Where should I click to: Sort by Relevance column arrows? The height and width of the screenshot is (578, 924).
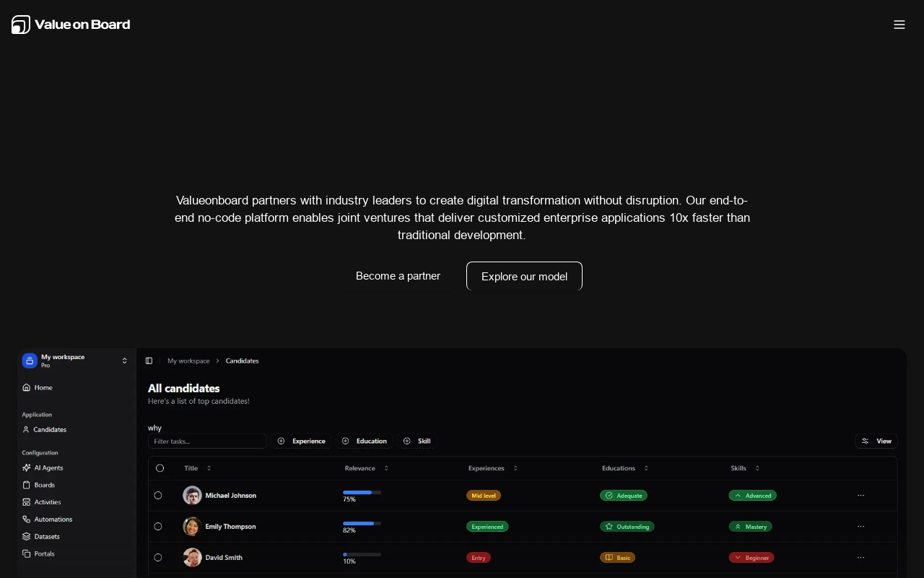coord(386,468)
